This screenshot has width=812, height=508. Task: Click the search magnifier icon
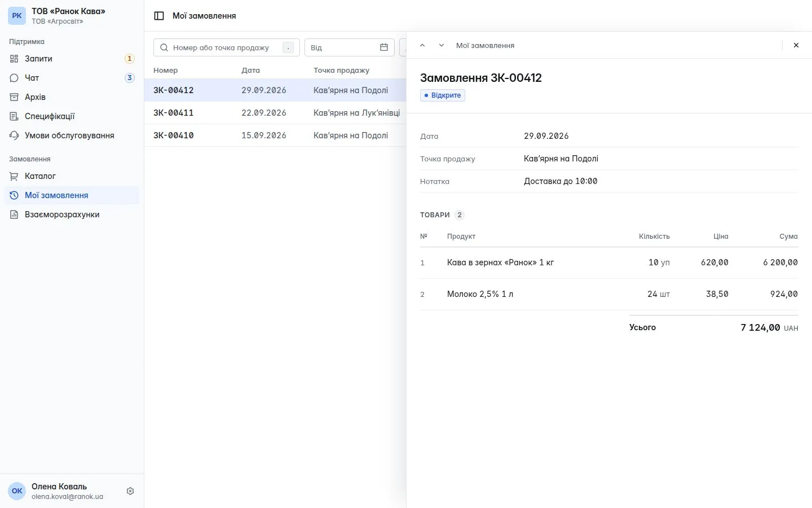(x=164, y=47)
